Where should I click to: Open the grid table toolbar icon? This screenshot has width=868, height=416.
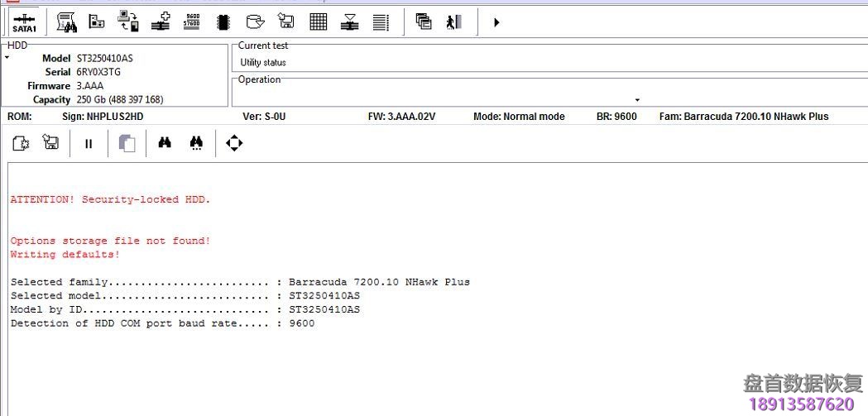tap(319, 22)
